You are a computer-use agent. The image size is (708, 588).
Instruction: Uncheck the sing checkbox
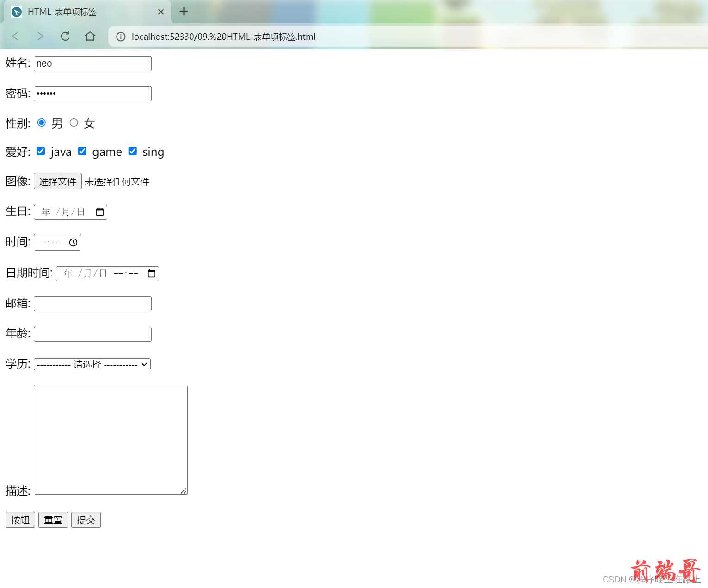tap(133, 151)
